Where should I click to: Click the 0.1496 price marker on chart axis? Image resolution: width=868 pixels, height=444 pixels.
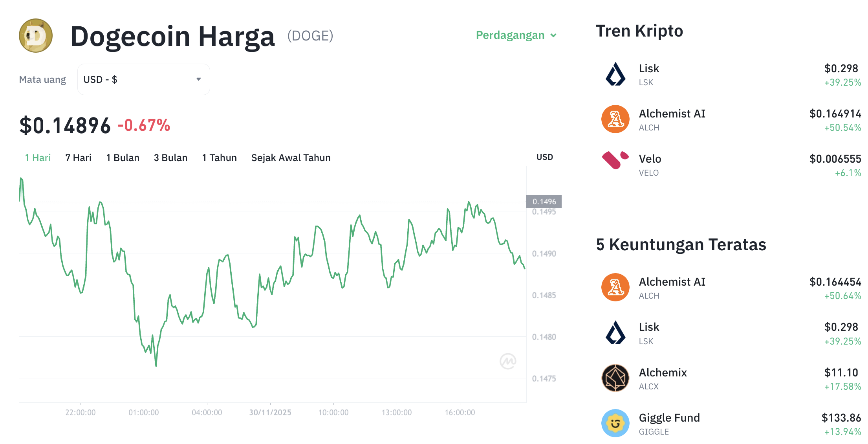[x=544, y=202]
